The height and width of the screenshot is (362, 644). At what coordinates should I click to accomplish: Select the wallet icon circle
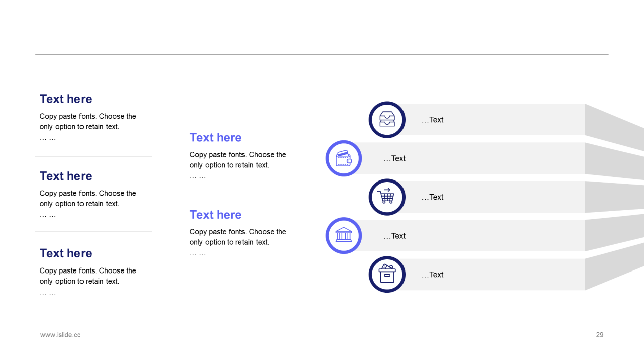344,158
